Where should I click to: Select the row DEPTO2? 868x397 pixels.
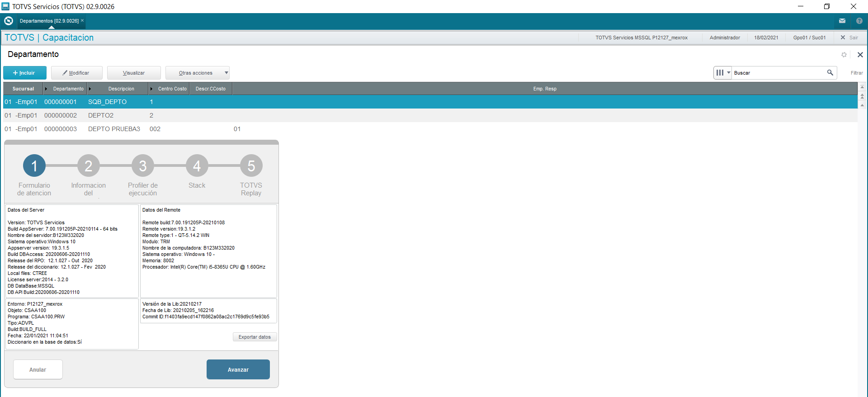tap(430, 115)
